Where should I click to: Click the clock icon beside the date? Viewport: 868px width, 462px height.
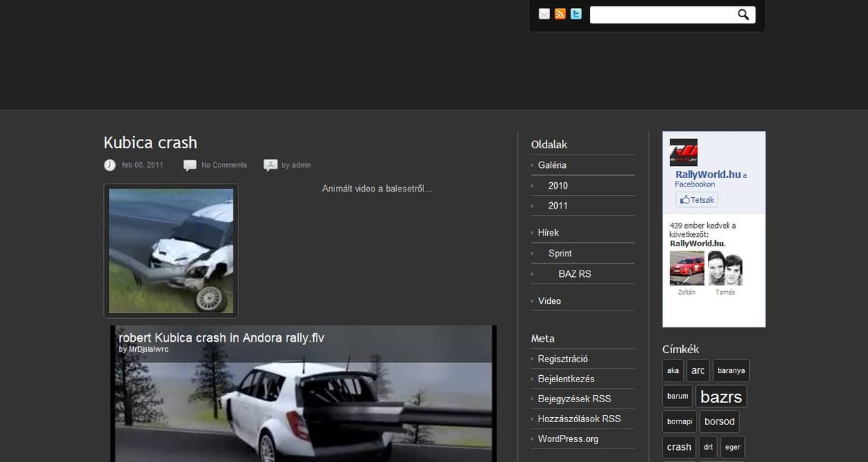[x=110, y=165]
